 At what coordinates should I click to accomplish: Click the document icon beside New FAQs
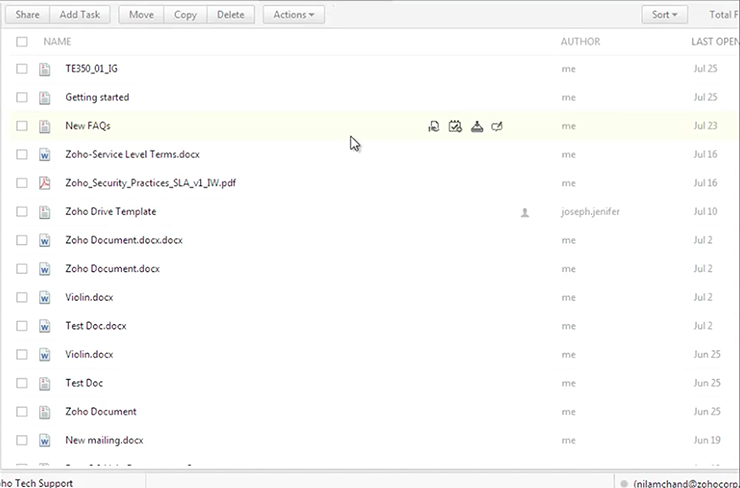click(44, 126)
